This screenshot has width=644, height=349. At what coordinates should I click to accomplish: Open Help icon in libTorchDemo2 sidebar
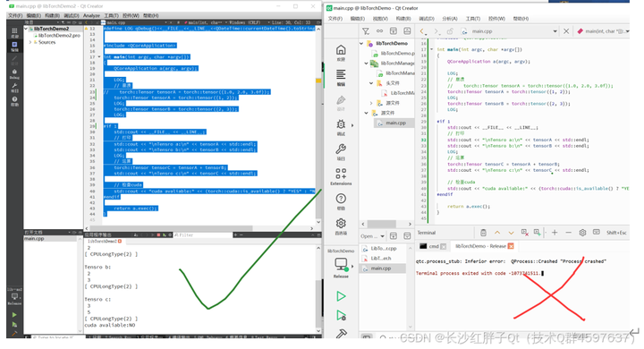point(14,101)
